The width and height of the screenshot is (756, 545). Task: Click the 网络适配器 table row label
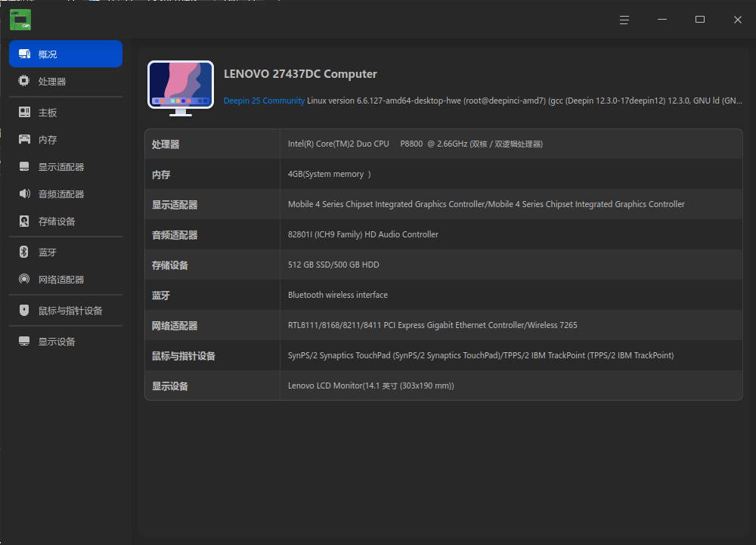(175, 326)
